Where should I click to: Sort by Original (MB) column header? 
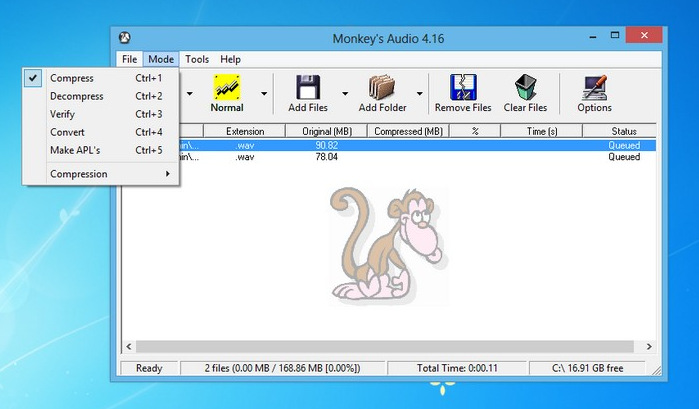pos(327,131)
